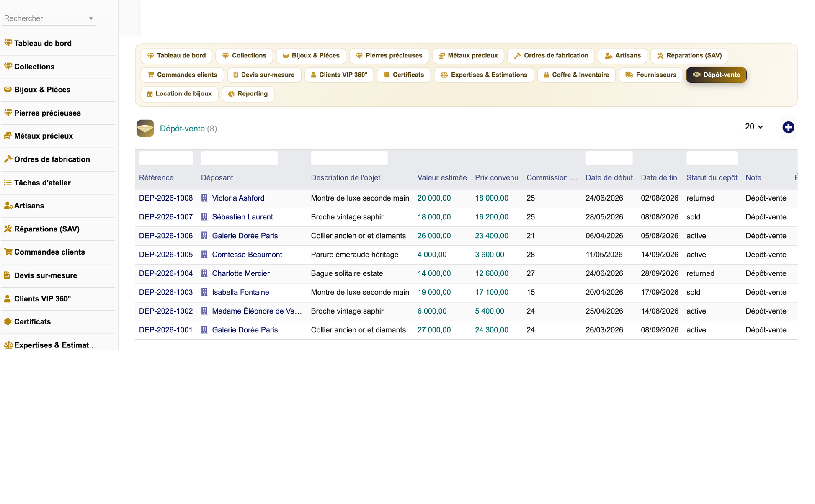Click the 26 000,00 estimated value
This screenshot has width=815, height=504.
[x=434, y=236]
